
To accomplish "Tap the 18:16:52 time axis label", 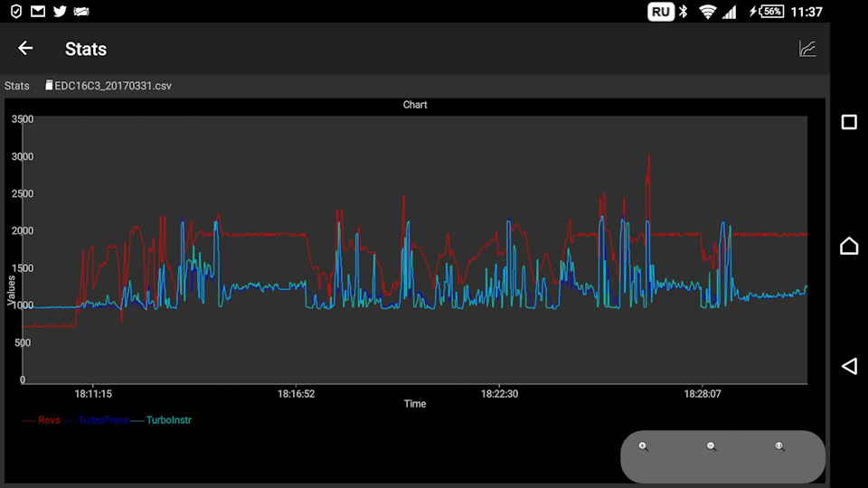I will (x=297, y=394).
